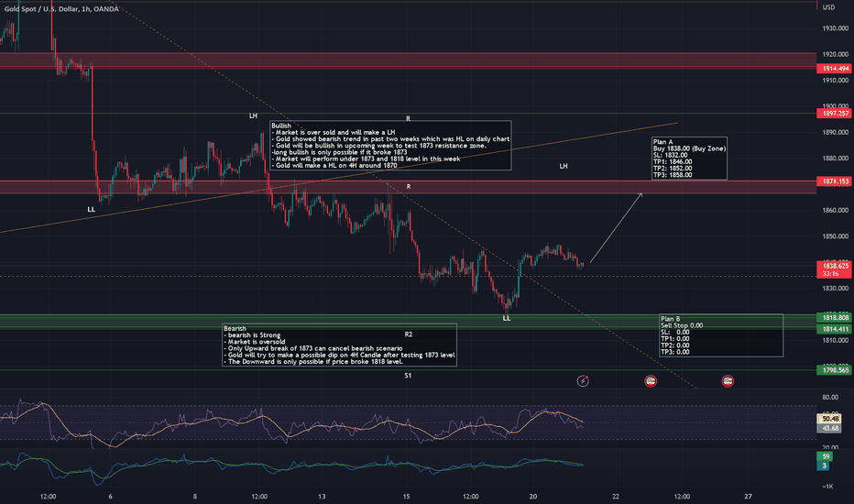
Task: Click the RSI value label 43.68
Action: click(830, 428)
